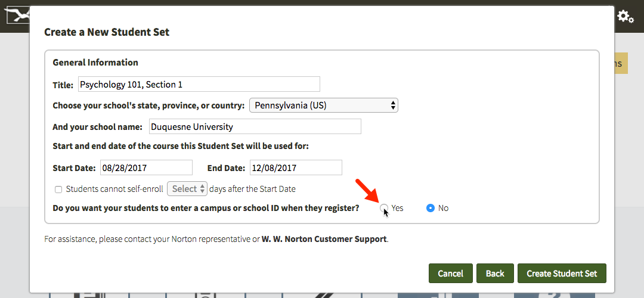Image resolution: width=644 pixels, height=298 pixels.
Task: Enable Students cannot self-enroll checkbox
Action: click(58, 190)
